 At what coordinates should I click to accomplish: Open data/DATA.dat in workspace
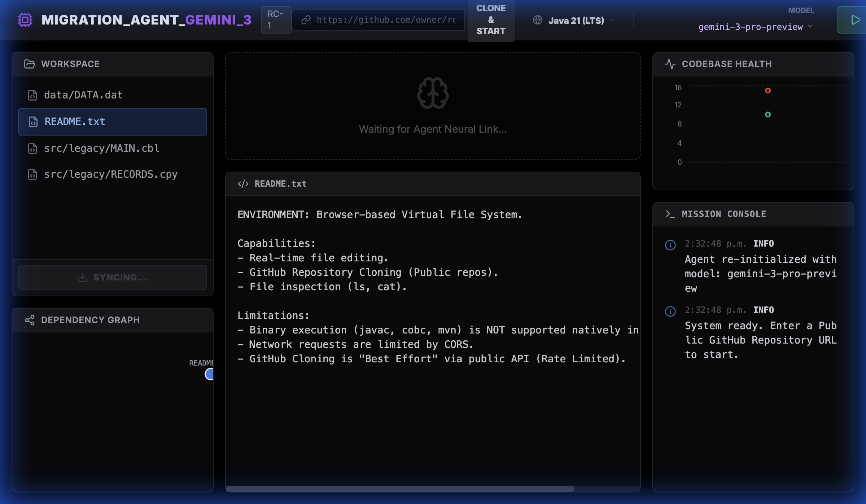(x=83, y=95)
